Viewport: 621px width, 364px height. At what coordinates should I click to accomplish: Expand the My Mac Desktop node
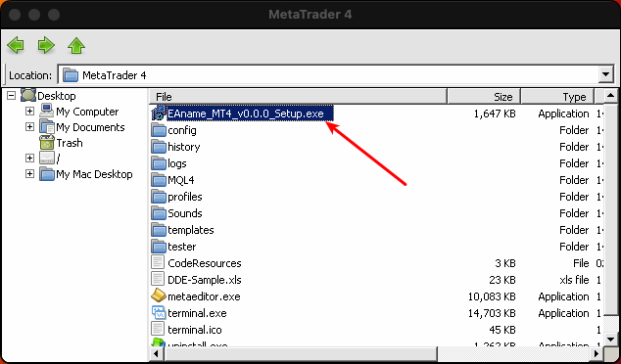click(29, 174)
